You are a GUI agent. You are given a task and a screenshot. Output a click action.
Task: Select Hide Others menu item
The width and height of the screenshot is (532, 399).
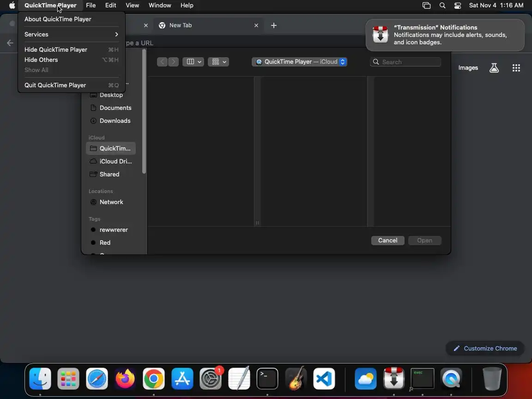pyautogui.click(x=71, y=60)
